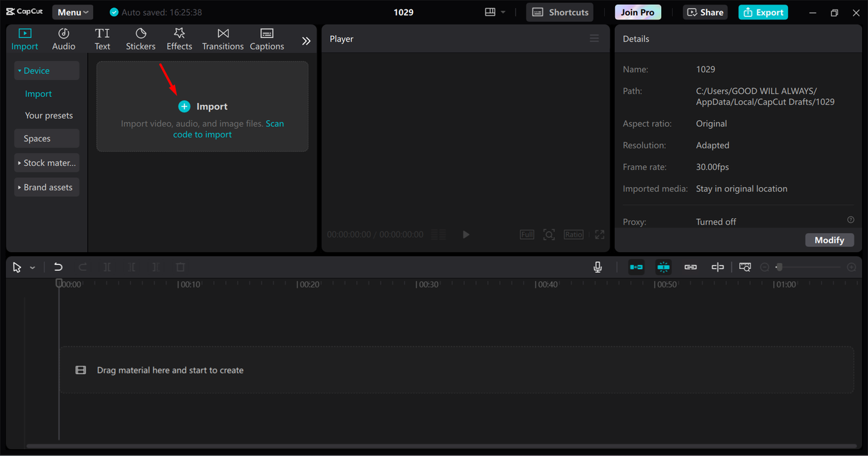Toggle clip linkage

pos(690,267)
